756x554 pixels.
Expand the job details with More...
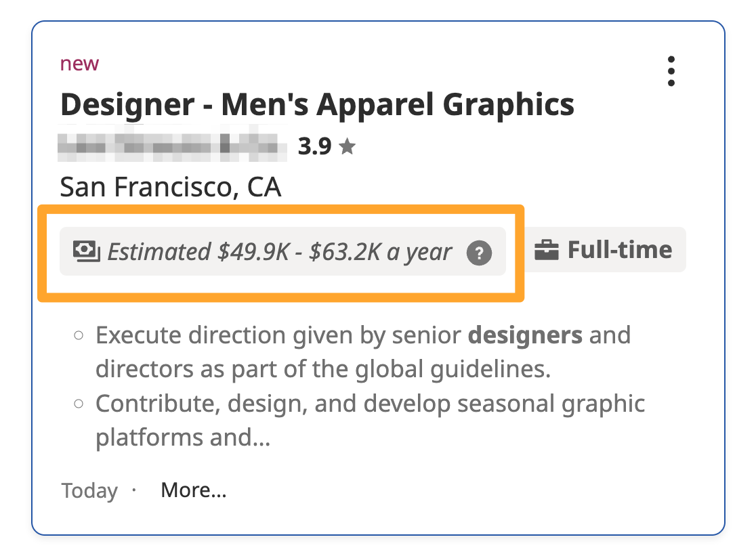(193, 490)
